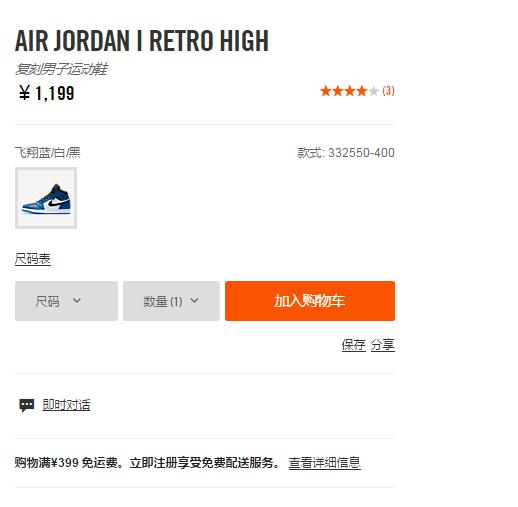Click the second orange rating star

pos(337,91)
